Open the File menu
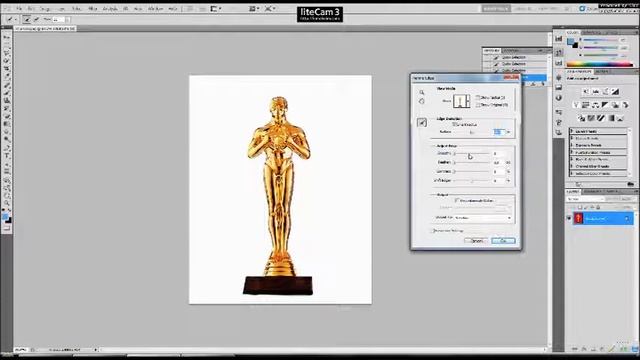Screen dimensions: 640x360 coord(19,9)
